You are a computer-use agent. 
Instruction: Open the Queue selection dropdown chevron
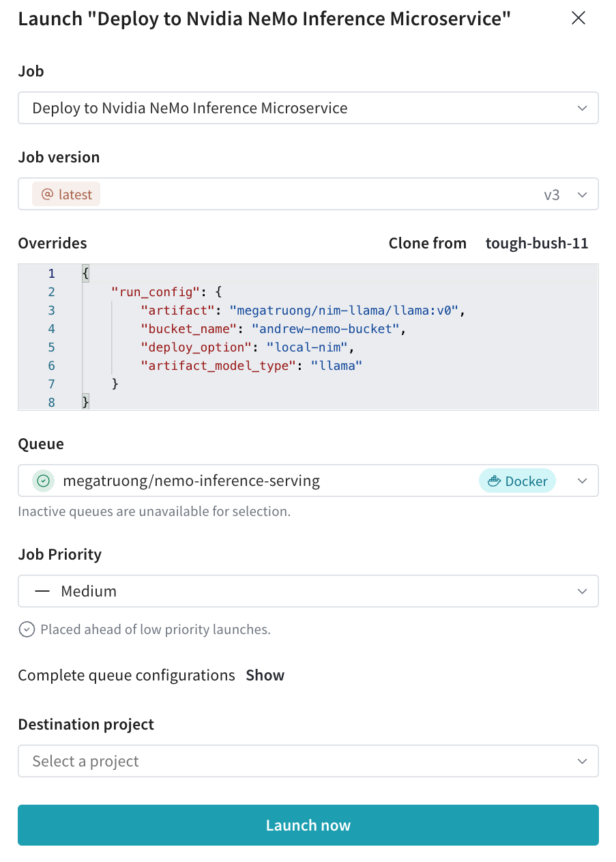(x=581, y=481)
